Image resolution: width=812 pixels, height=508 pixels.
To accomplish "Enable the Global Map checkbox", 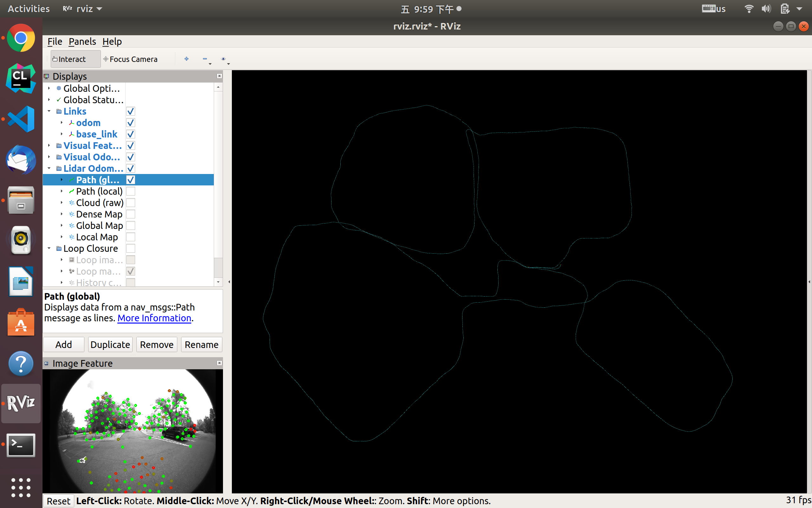I will click(x=131, y=225).
